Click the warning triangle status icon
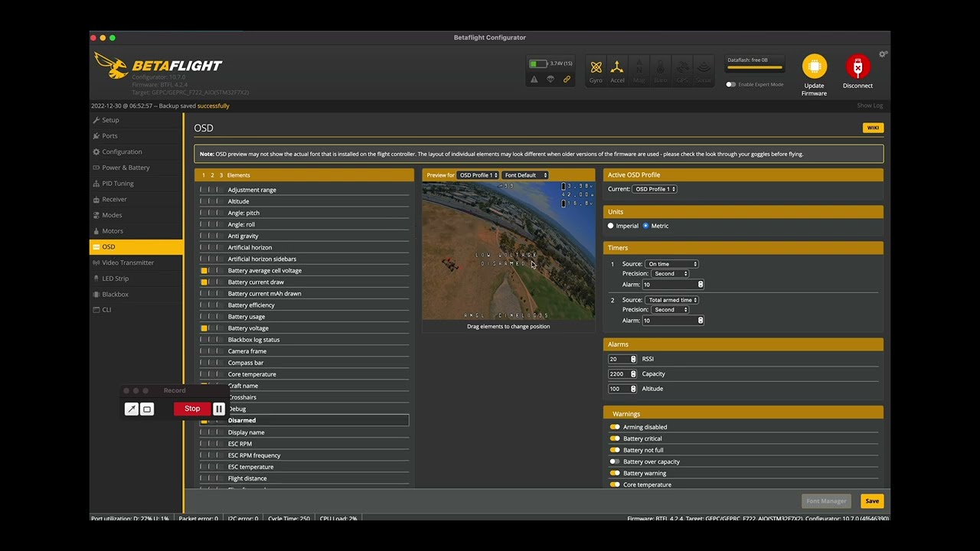This screenshot has height=551, width=980. click(x=534, y=79)
